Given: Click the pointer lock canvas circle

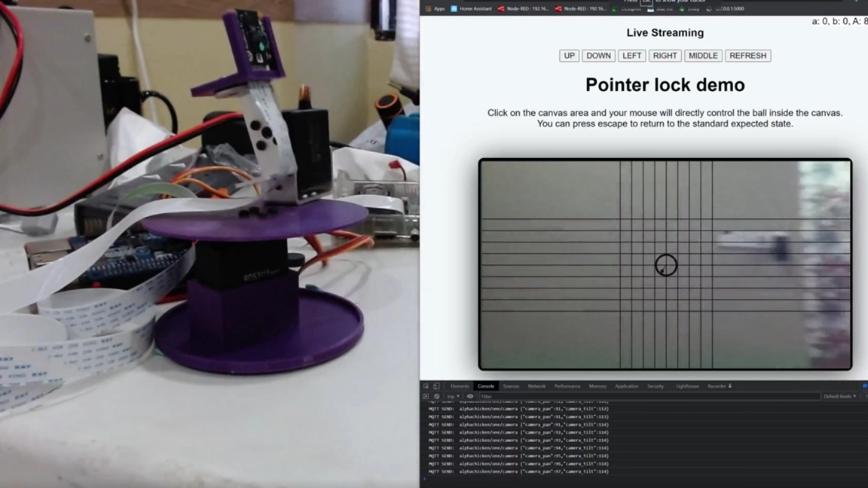Looking at the screenshot, I should click(x=666, y=265).
